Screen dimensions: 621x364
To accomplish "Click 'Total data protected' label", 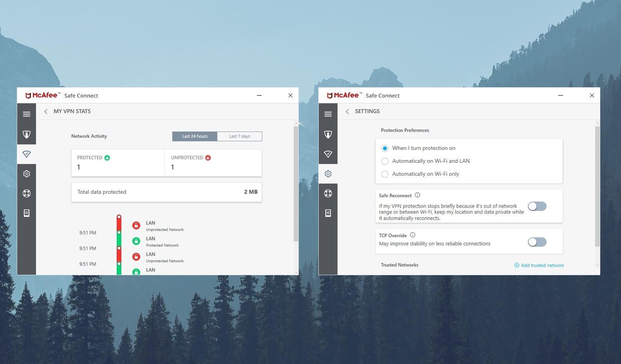I will tap(102, 192).
